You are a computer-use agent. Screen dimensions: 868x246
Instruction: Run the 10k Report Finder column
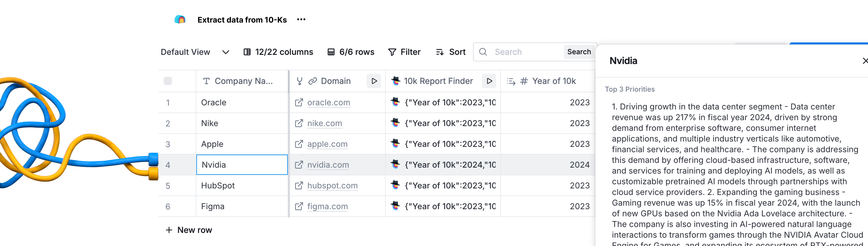(x=489, y=81)
